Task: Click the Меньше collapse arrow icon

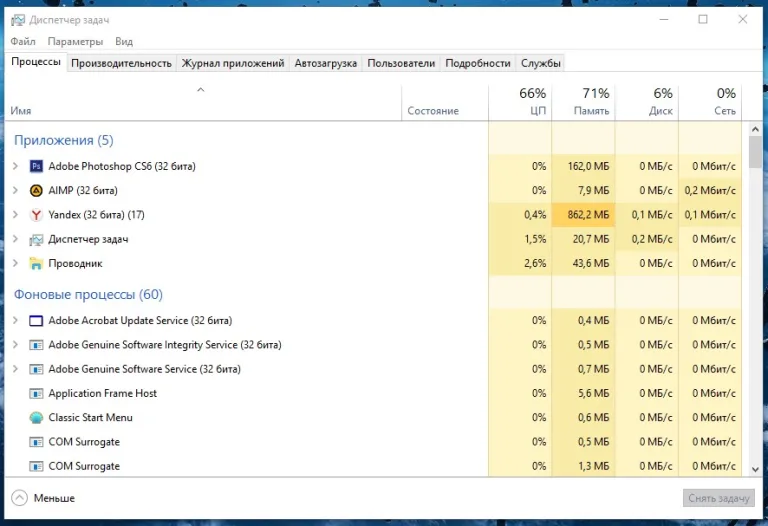Action: coord(20,498)
